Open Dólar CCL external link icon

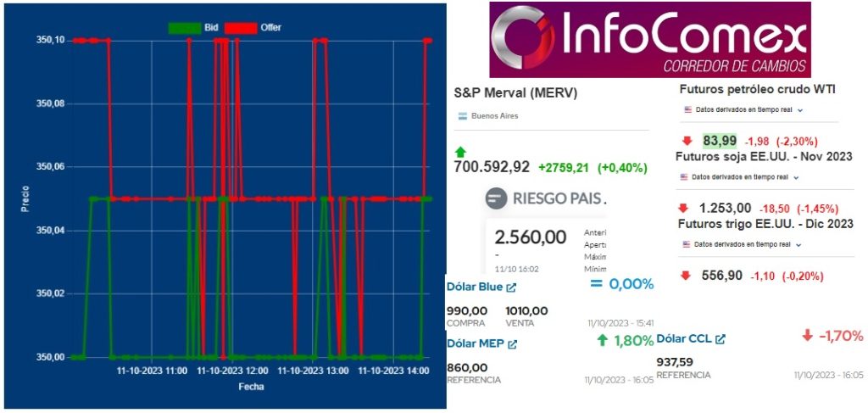pyautogui.click(x=721, y=338)
